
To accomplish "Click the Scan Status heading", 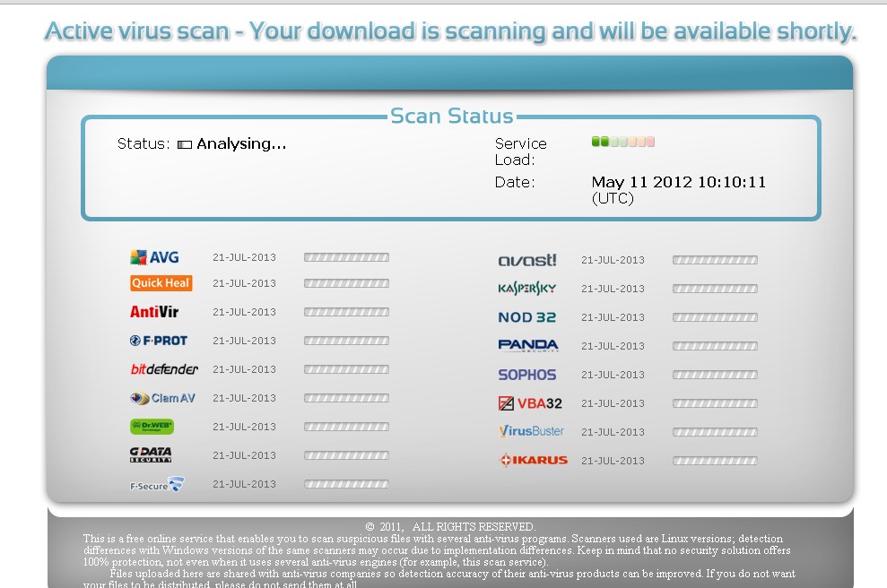I will point(451,116).
